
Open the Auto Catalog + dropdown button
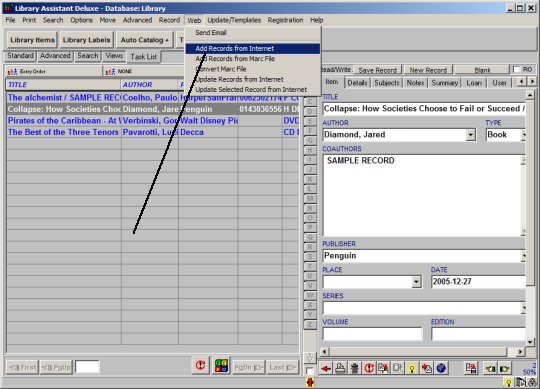[x=144, y=40]
